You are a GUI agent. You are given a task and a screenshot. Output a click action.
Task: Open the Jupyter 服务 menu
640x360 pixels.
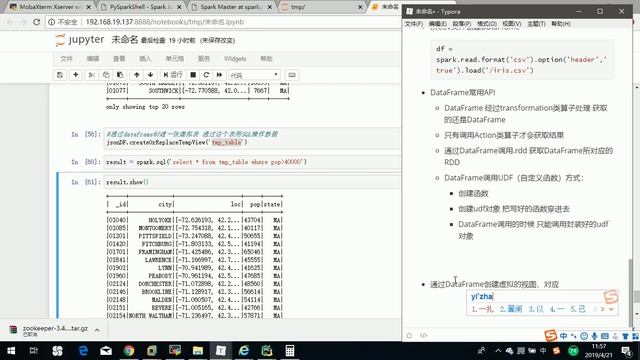(x=204, y=59)
